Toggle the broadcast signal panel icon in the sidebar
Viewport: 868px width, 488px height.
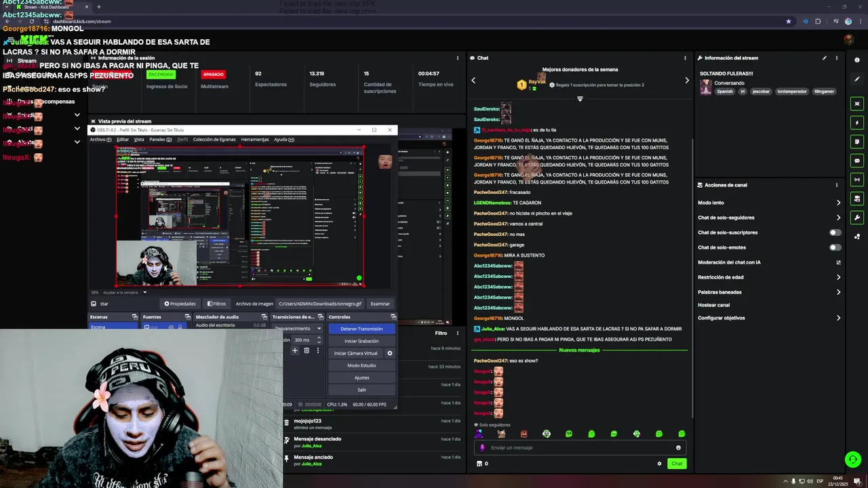[857, 180]
